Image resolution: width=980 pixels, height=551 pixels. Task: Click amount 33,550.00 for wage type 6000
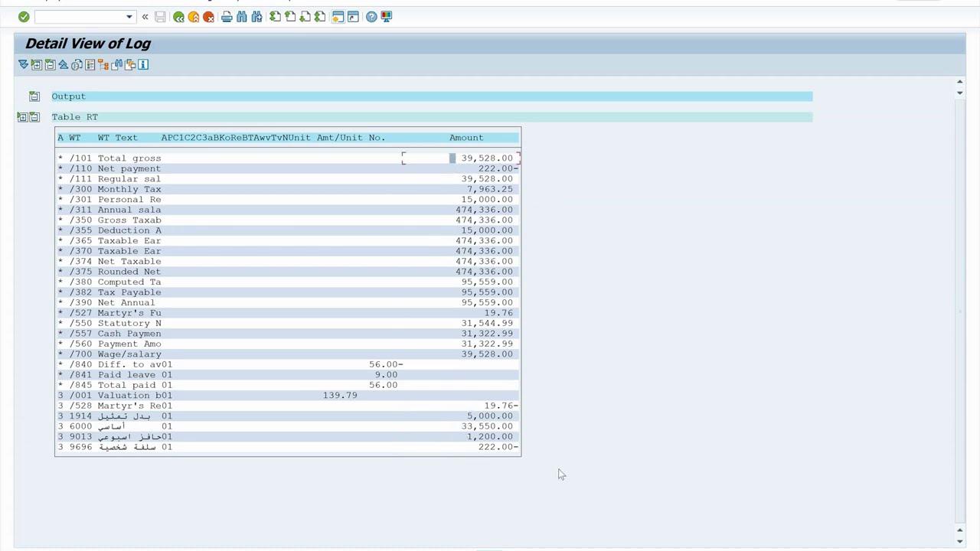tap(487, 427)
